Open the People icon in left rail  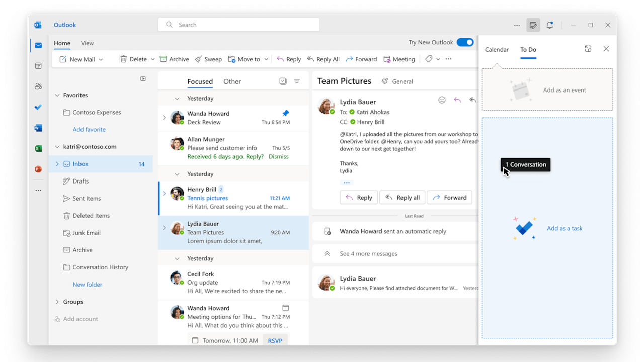click(x=38, y=86)
